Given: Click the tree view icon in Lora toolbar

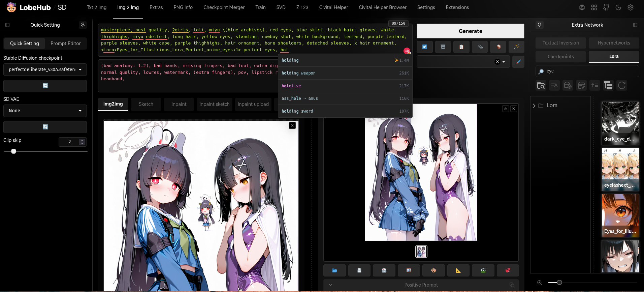Looking at the screenshot, I should (x=608, y=86).
